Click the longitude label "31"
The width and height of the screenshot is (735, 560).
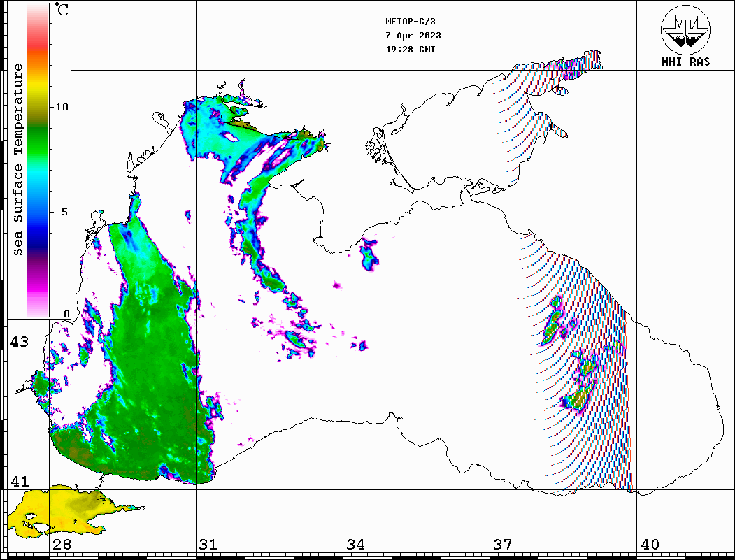(x=208, y=545)
